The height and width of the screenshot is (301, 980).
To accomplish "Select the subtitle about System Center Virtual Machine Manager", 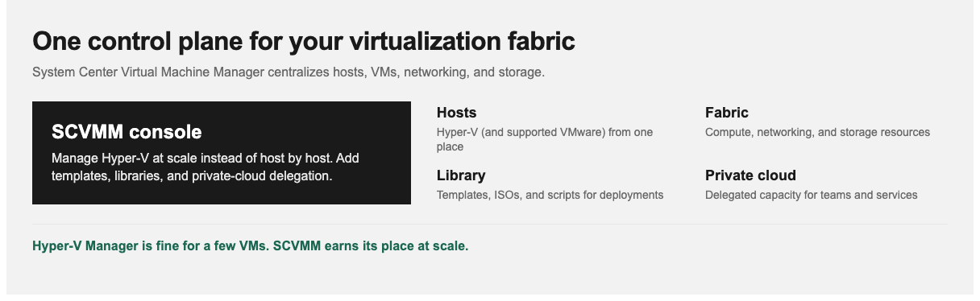I will [x=289, y=72].
